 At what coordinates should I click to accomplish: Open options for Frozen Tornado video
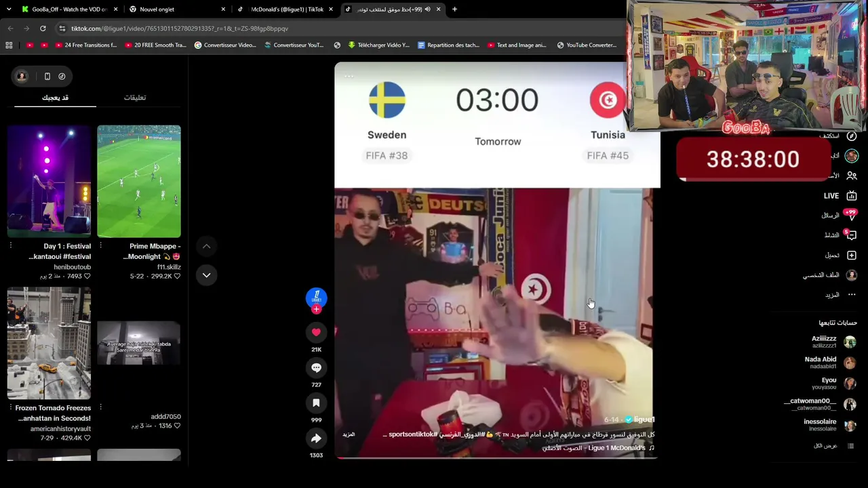point(10,408)
